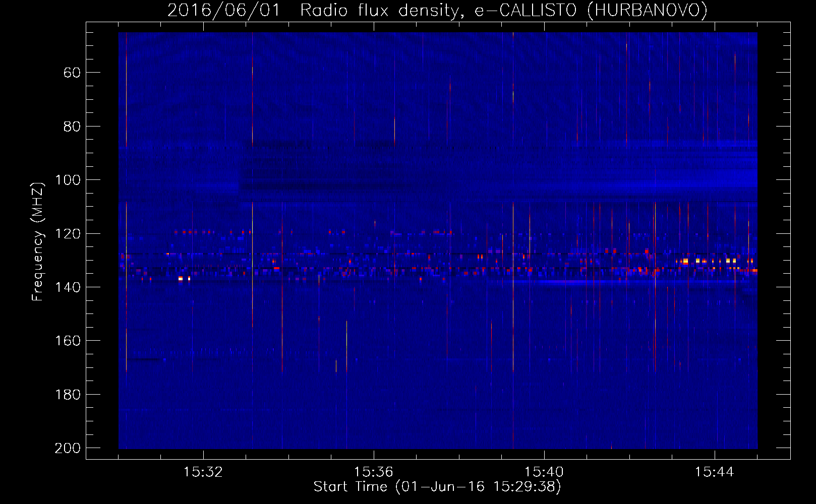
Task: Click the 80 frequency tick label
Action: pyautogui.click(x=72, y=127)
